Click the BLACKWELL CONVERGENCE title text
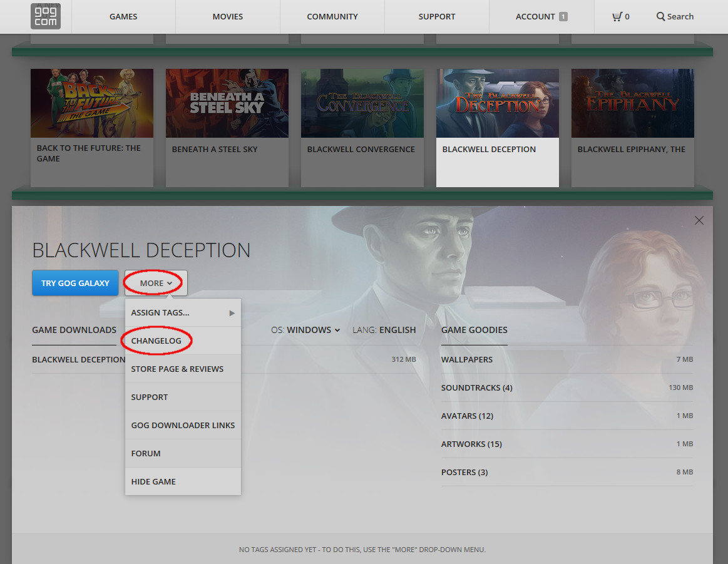Screen dimensions: 728x564 point(361,150)
